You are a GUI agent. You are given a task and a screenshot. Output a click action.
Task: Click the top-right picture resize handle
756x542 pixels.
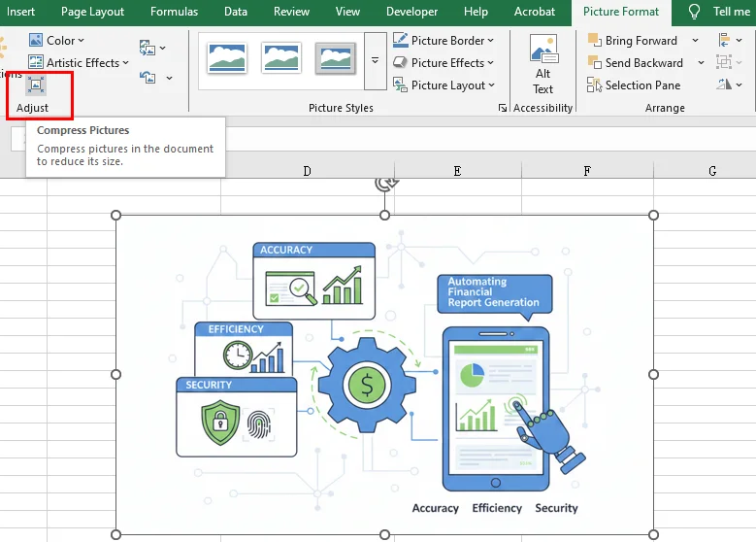coord(653,216)
